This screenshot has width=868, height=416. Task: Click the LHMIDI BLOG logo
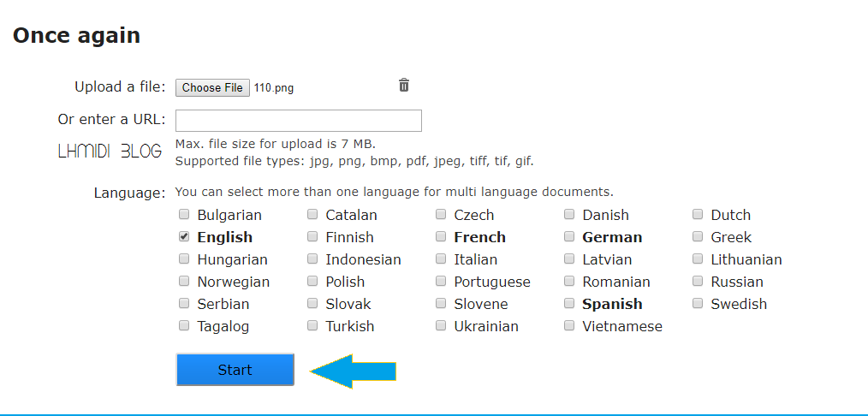(110, 151)
